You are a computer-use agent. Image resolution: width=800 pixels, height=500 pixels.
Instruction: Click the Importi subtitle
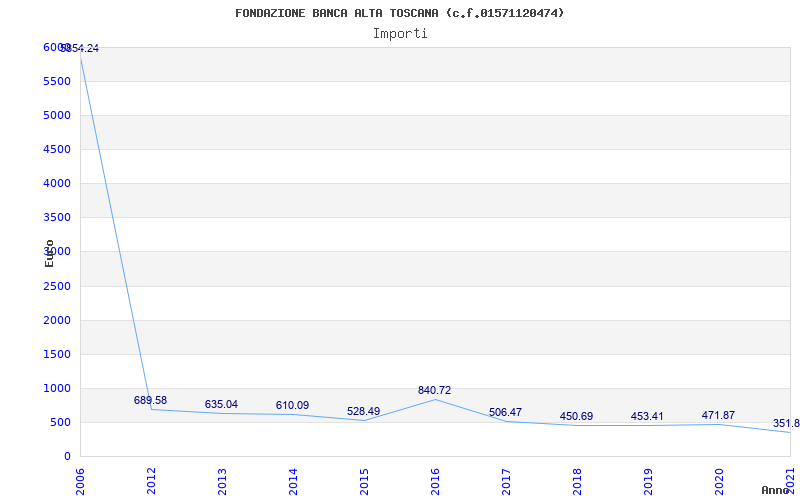[400, 34]
